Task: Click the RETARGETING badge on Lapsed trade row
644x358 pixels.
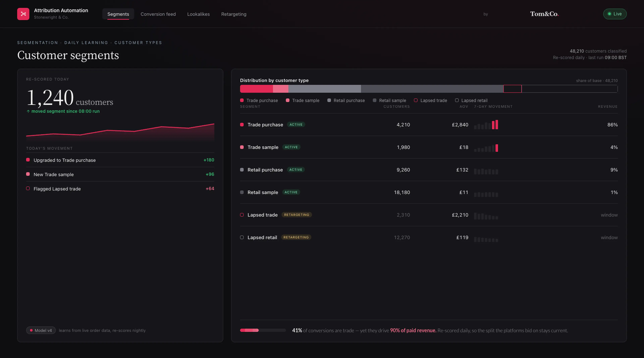Action: [x=297, y=215]
